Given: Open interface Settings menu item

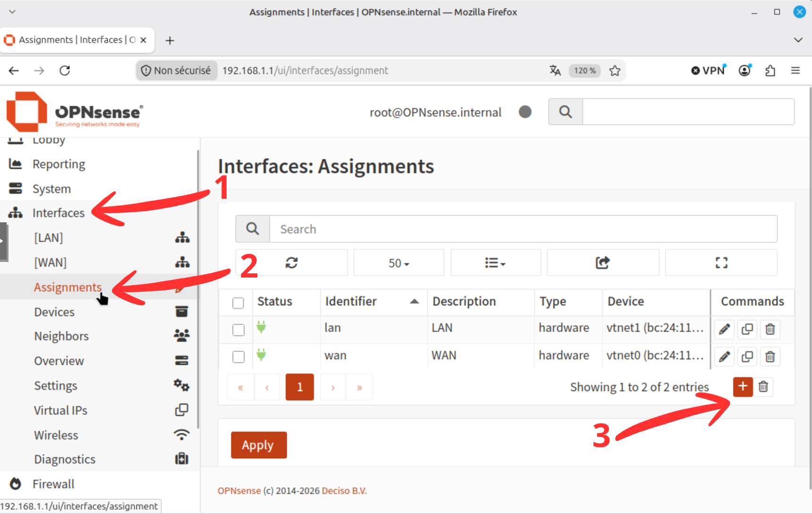Looking at the screenshot, I should click(x=55, y=386).
